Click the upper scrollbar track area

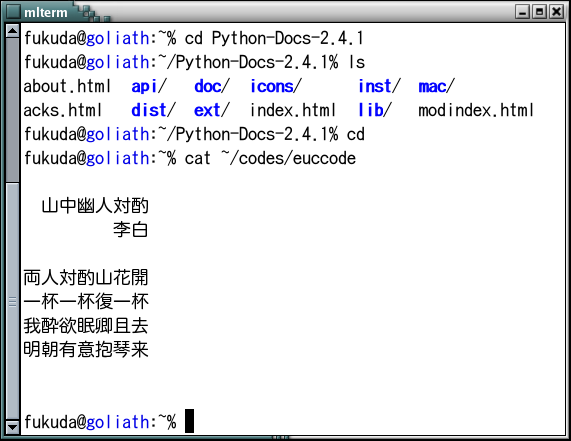[x=13, y=109]
